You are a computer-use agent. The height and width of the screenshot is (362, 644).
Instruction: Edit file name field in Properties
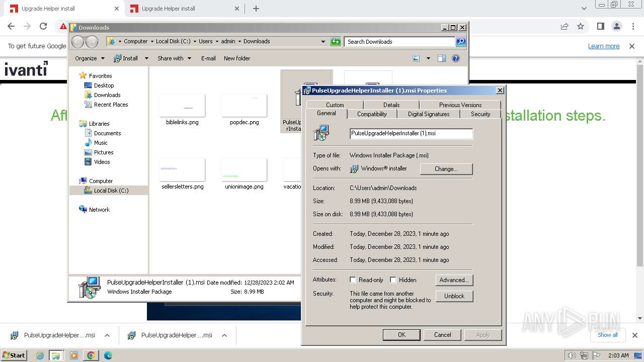pyautogui.click(x=411, y=134)
